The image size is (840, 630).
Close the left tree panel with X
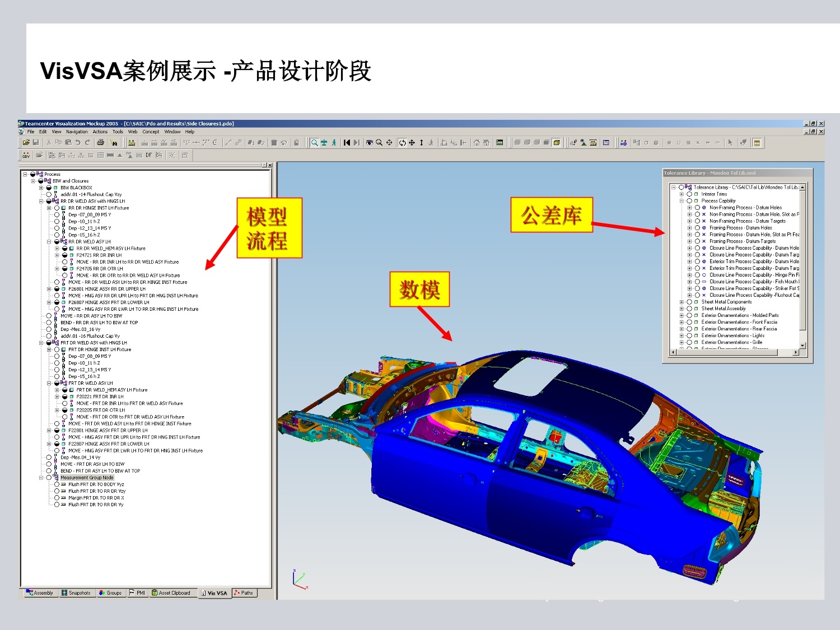tap(270, 165)
